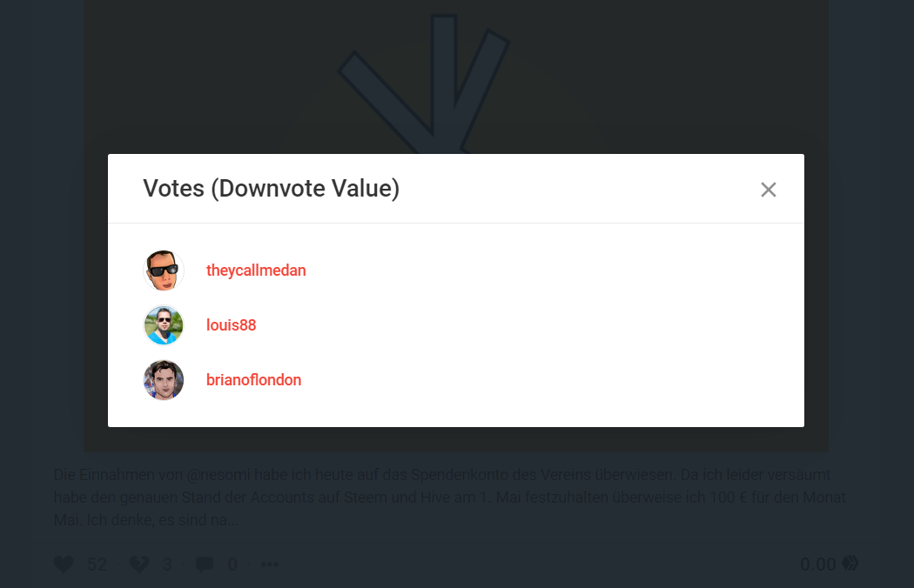Show the 52 upvotes list

click(x=97, y=565)
